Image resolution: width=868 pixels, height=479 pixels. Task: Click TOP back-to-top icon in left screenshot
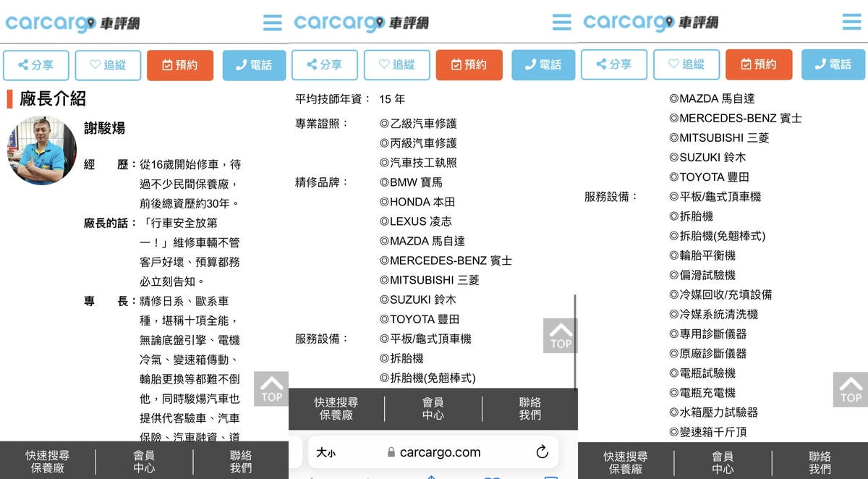tap(271, 389)
